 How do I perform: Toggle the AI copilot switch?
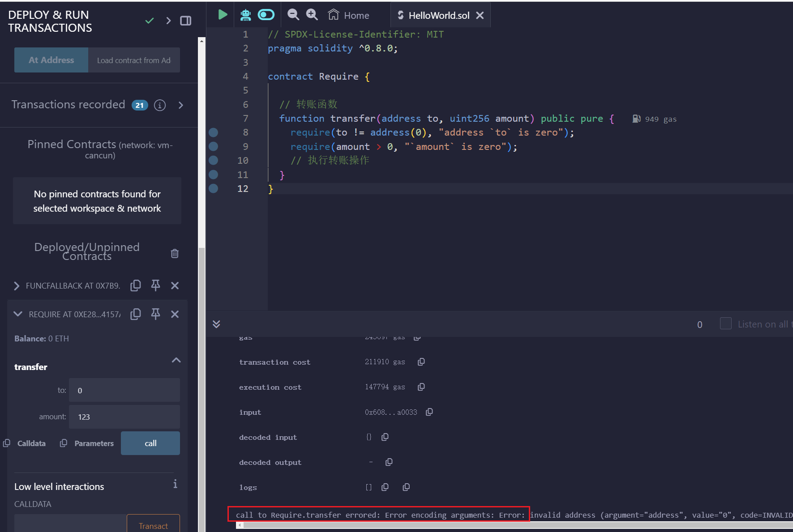point(266,15)
